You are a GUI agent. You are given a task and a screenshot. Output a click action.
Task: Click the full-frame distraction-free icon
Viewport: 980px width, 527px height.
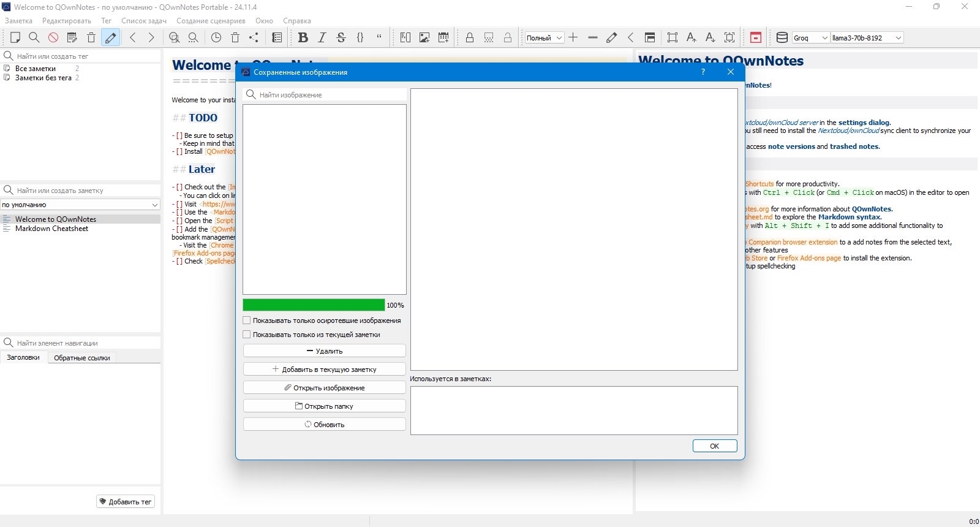pos(673,37)
